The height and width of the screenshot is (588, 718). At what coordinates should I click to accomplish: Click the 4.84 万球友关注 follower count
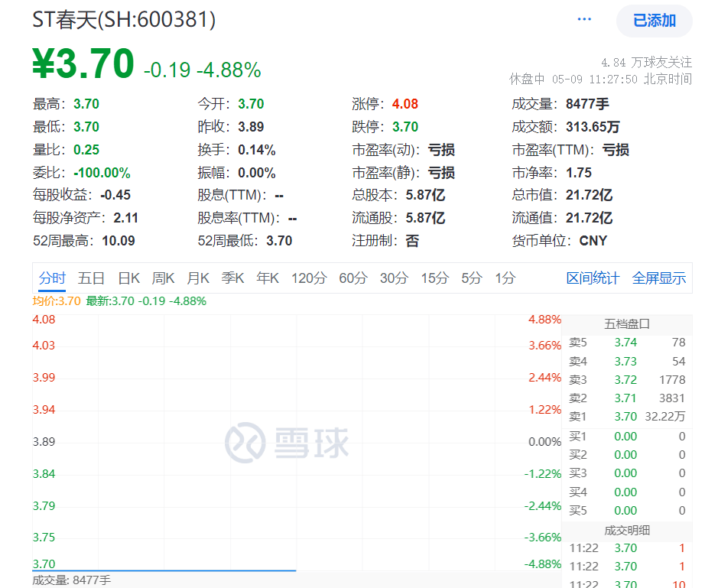coord(646,62)
